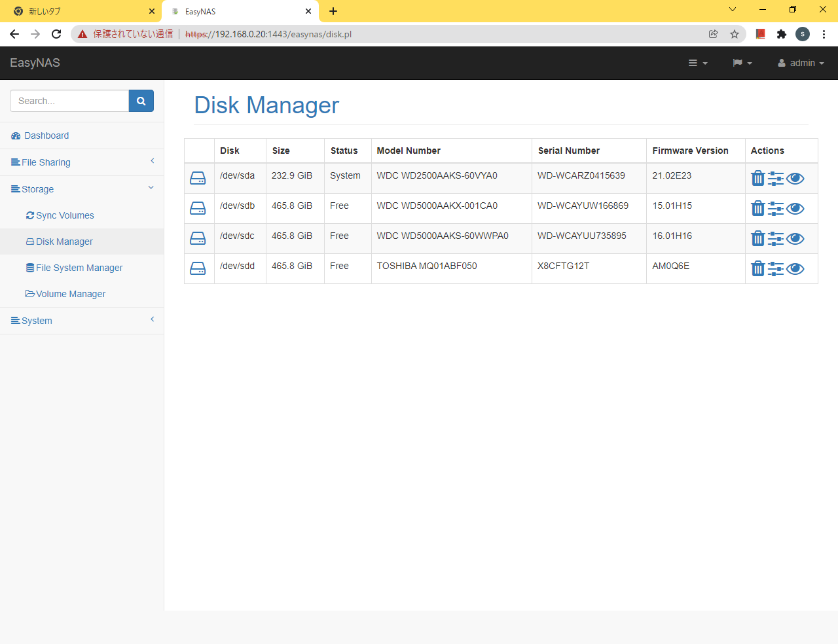Click into the Search text field
The image size is (838, 644).
point(69,101)
